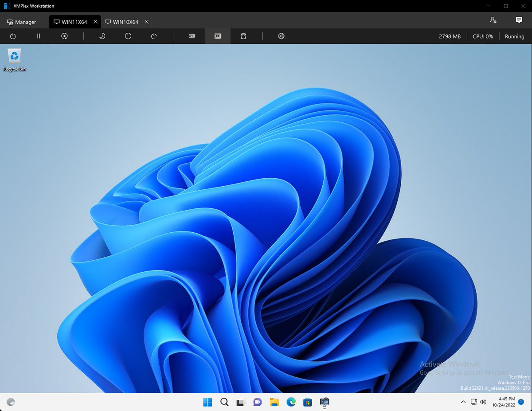Launch Microsoft Edge from the taskbar
Image resolution: width=532 pixels, height=411 pixels.
[x=291, y=402]
